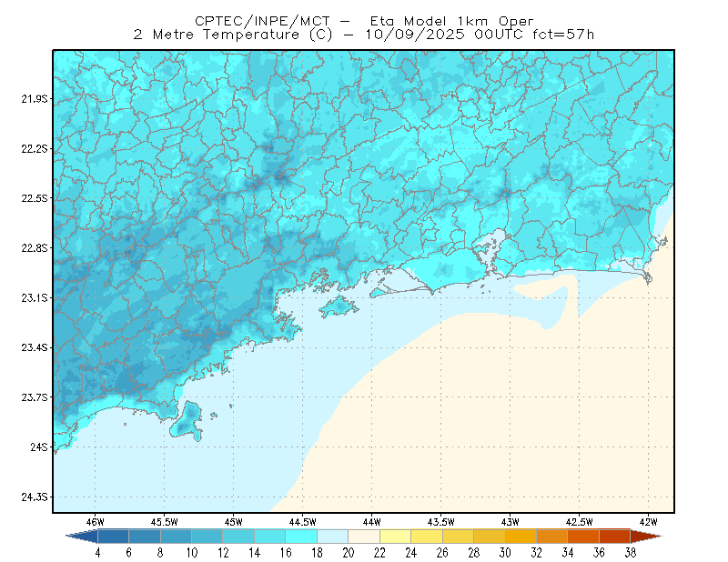Click the colorbar segment between 8 and 10
The image size is (728, 562).
click(176, 536)
